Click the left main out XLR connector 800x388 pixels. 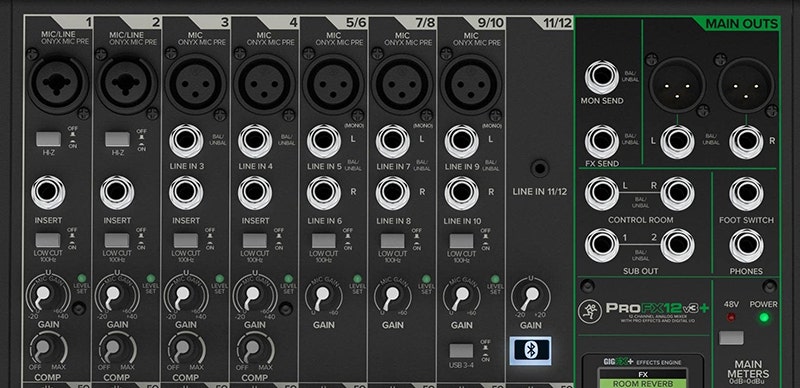point(677,85)
